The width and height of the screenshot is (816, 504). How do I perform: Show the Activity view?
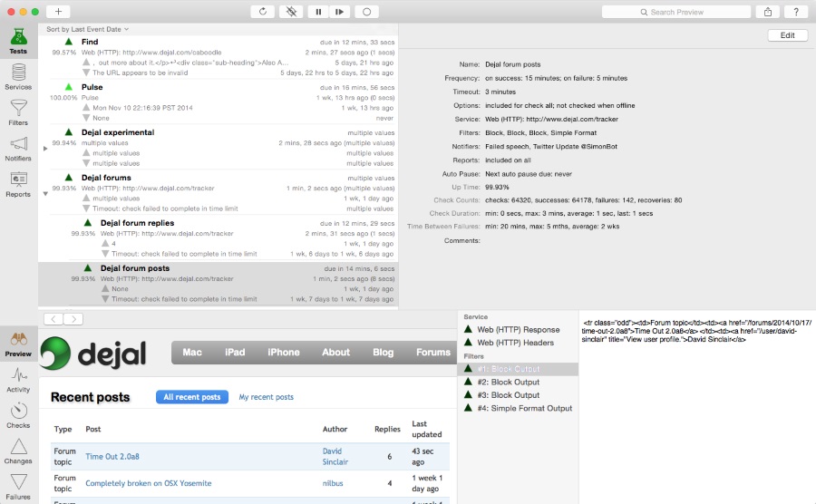click(x=18, y=380)
